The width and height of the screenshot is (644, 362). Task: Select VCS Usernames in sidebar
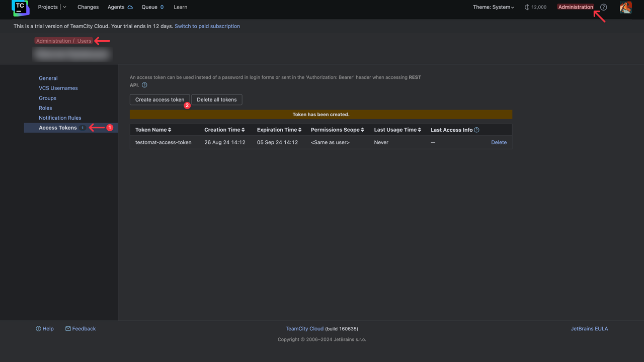[58, 88]
